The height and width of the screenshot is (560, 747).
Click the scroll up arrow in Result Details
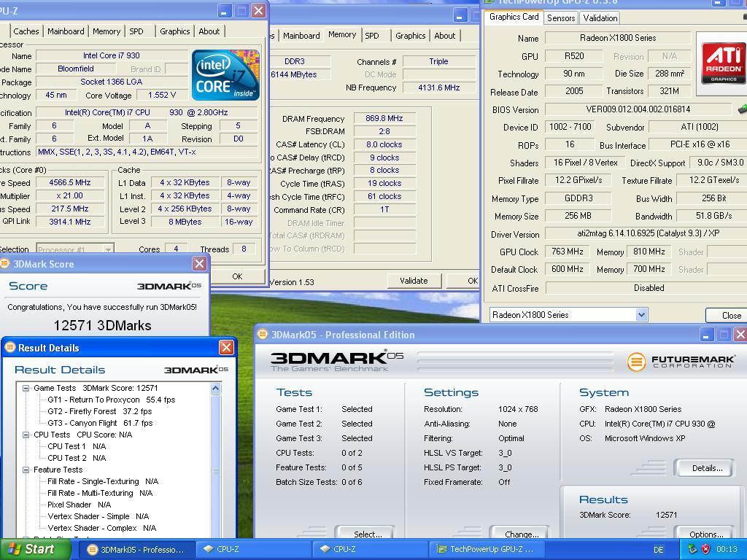pyautogui.click(x=215, y=389)
